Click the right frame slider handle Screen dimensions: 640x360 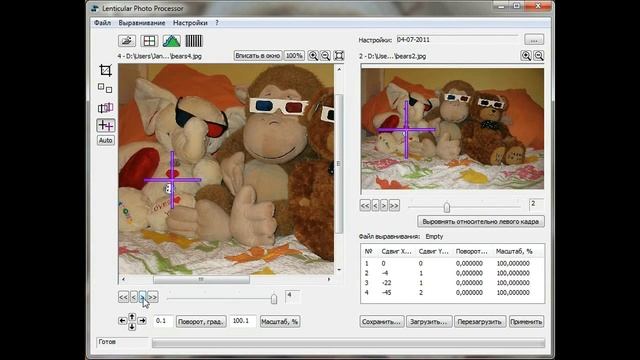pyautogui.click(x=447, y=207)
